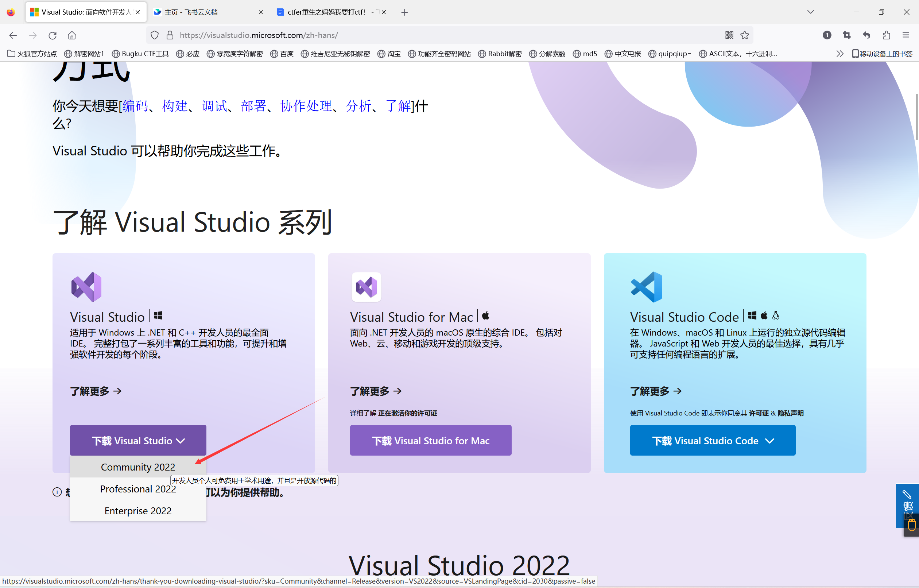The height and width of the screenshot is (588, 919).
Task: Open the quipqiup= bookmark
Action: click(x=670, y=54)
